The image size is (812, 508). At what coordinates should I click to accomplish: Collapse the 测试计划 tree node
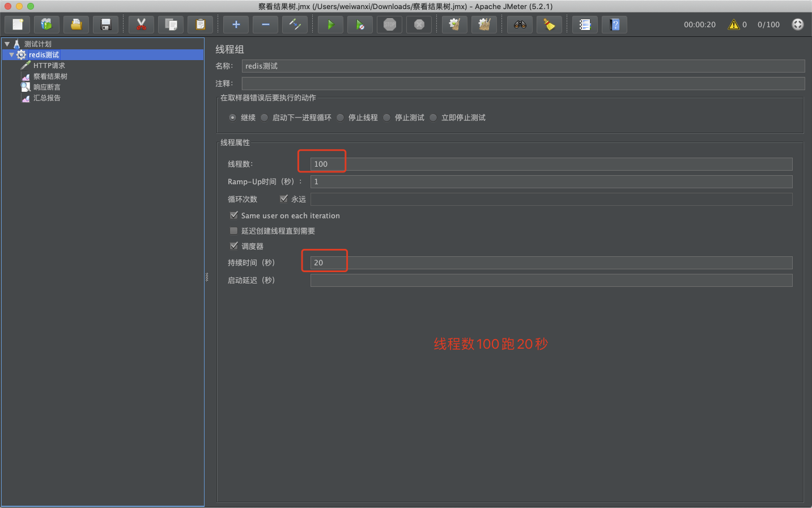click(7, 44)
